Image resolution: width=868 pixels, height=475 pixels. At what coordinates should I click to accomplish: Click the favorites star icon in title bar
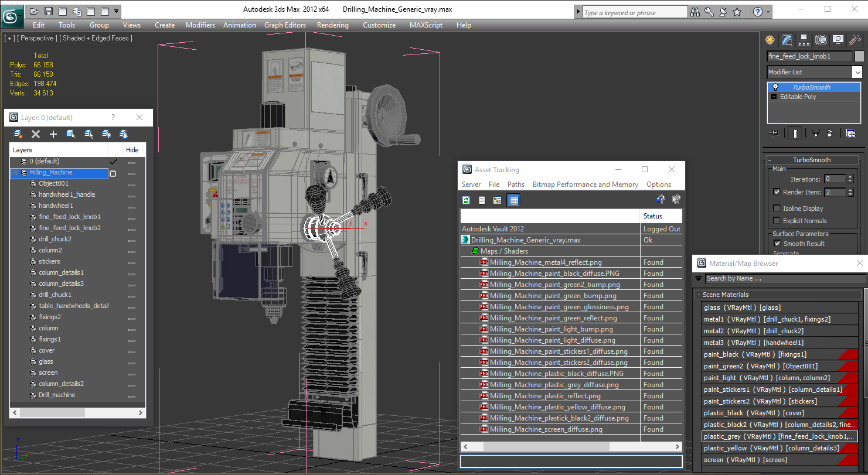click(737, 12)
